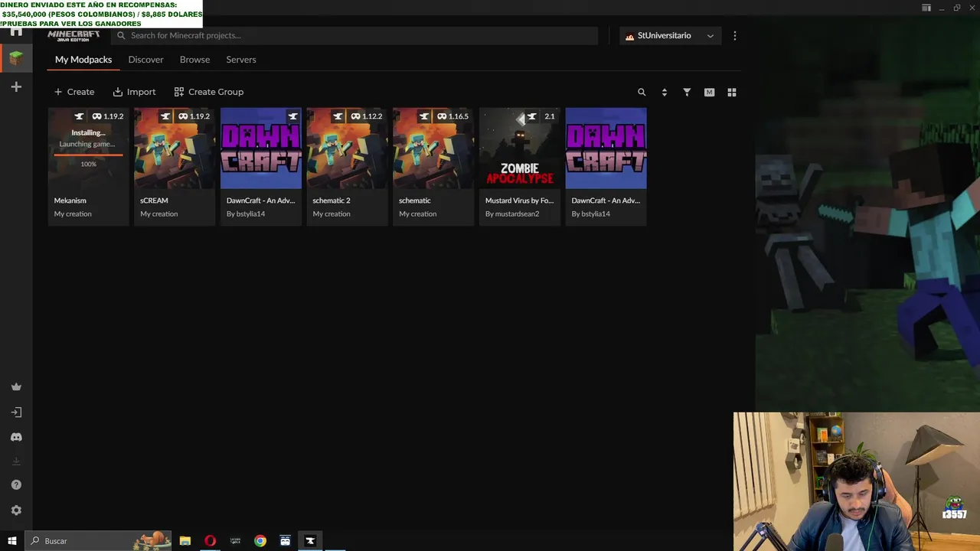The image size is (980, 551).
Task: Switch to grid view layout icon
Action: [x=732, y=92]
